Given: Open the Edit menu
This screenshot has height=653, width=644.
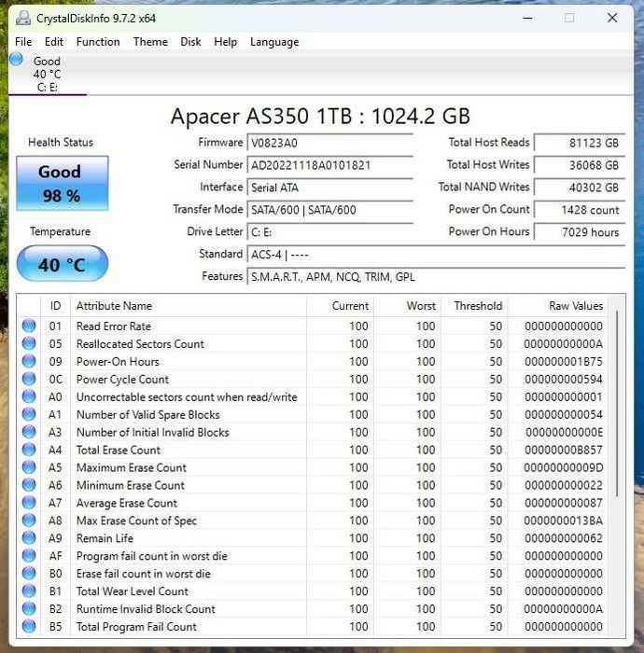Looking at the screenshot, I should (x=54, y=42).
